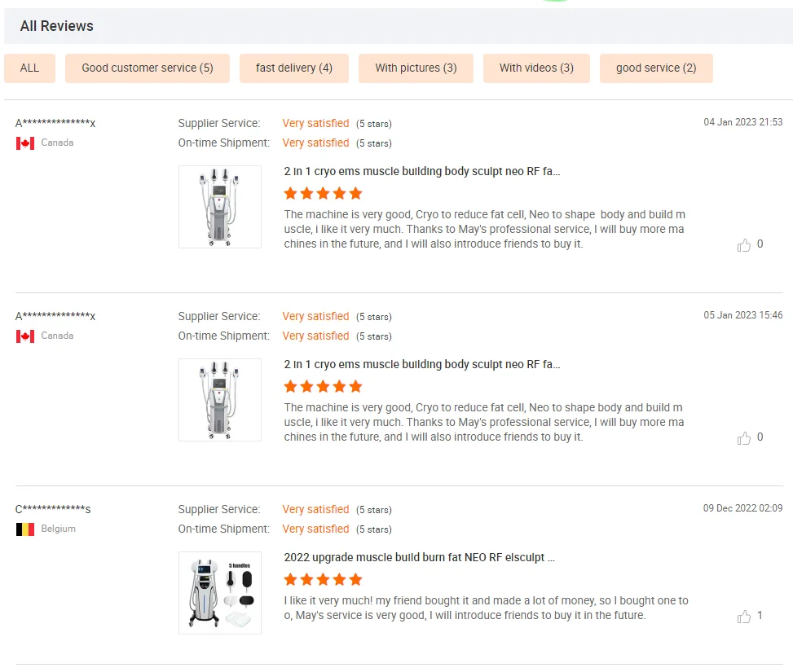The height and width of the screenshot is (672, 793).
Task: Like the 05 Jan 2023 review
Action: [744, 438]
